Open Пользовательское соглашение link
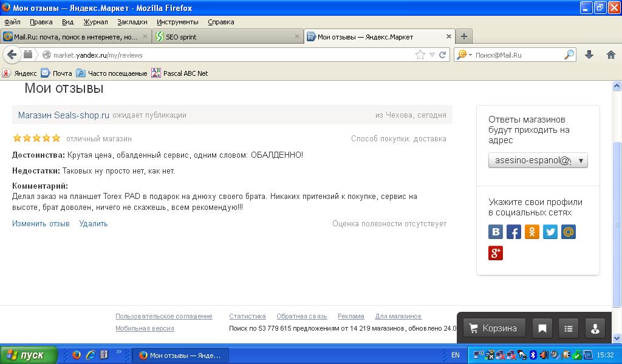This screenshot has height=364, width=622. (x=164, y=316)
